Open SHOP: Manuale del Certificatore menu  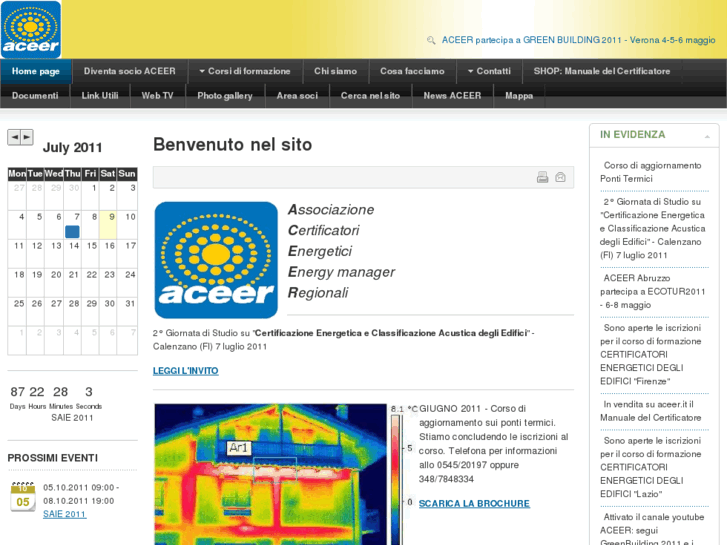tap(602, 71)
